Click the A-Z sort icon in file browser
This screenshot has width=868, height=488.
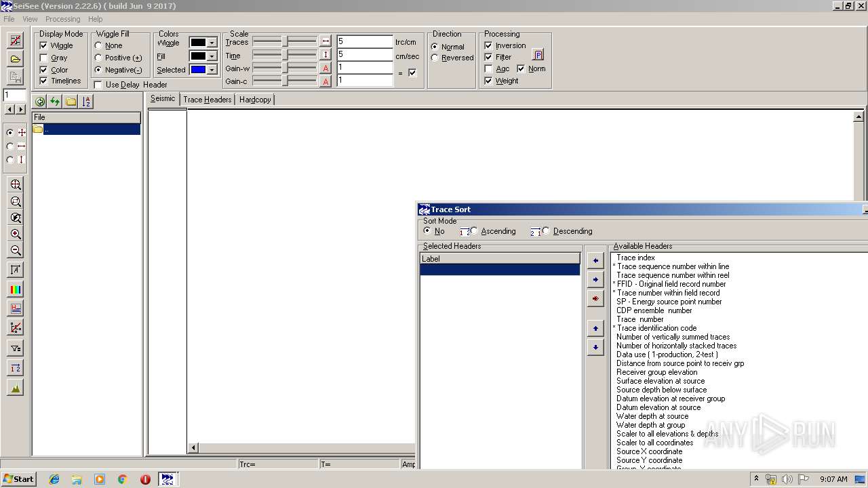[x=86, y=102]
